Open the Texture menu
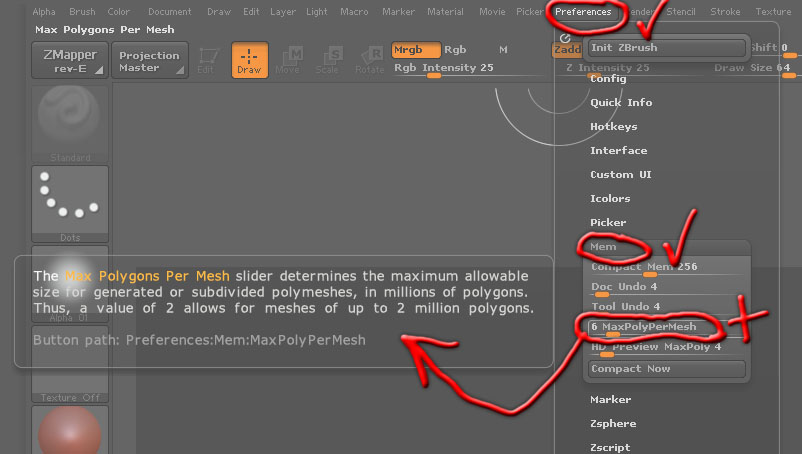This screenshot has height=454, width=802. 773,11
